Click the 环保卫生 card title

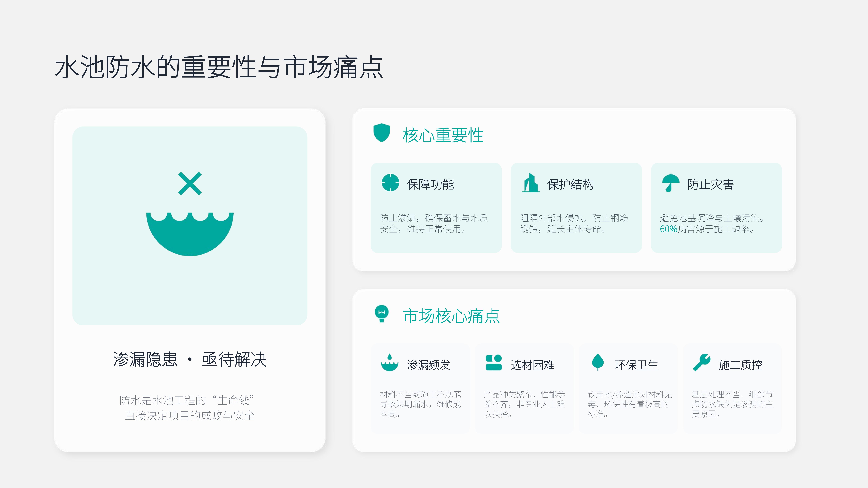(636, 365)
